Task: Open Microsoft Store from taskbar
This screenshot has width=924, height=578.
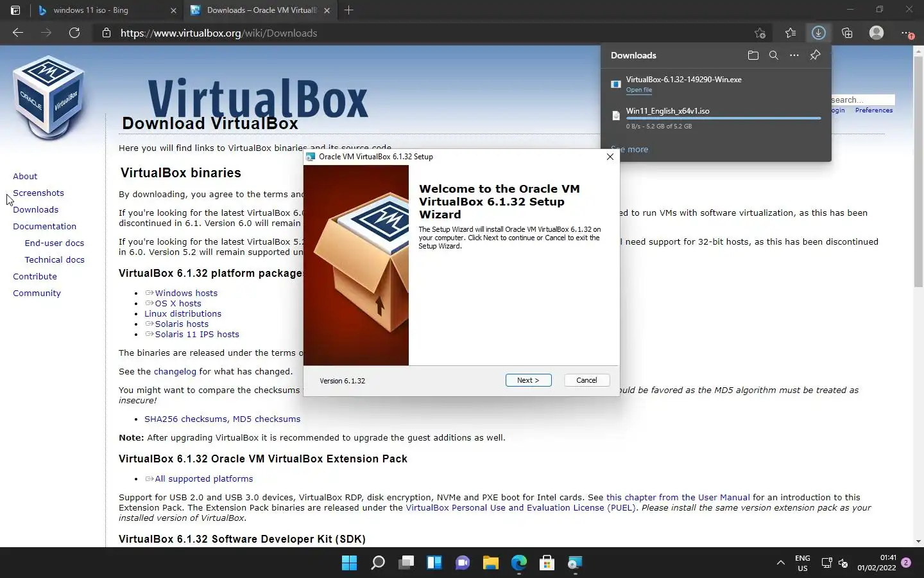Action: (547, 563)
